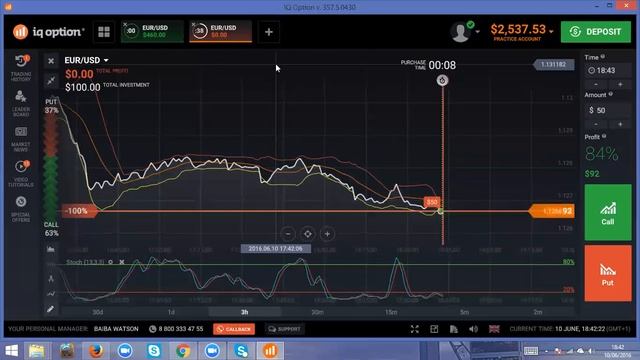Toggle fullscreen mode icon in footer
Screen dimensions: 640x360
coord(415,329)
